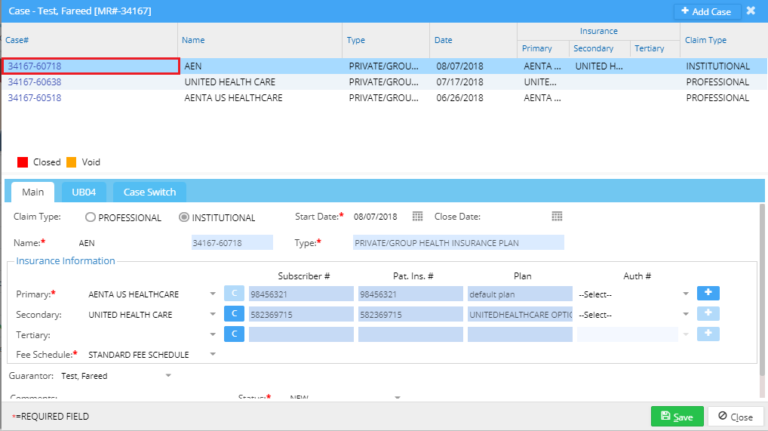Viewport: 768px width, 431px height.
Task: Select the UNITED HEALTH CARE name cell
Action: pyautogui.click(x=230, y=82)
